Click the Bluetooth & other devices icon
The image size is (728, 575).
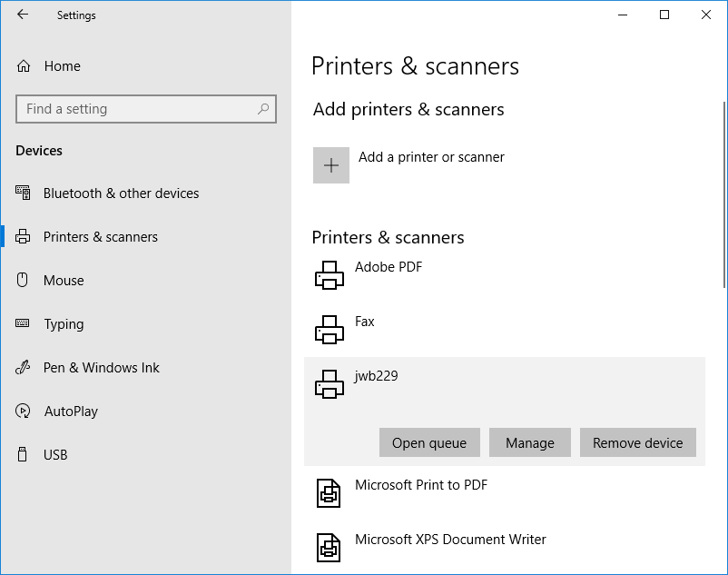tap(24, 193)
